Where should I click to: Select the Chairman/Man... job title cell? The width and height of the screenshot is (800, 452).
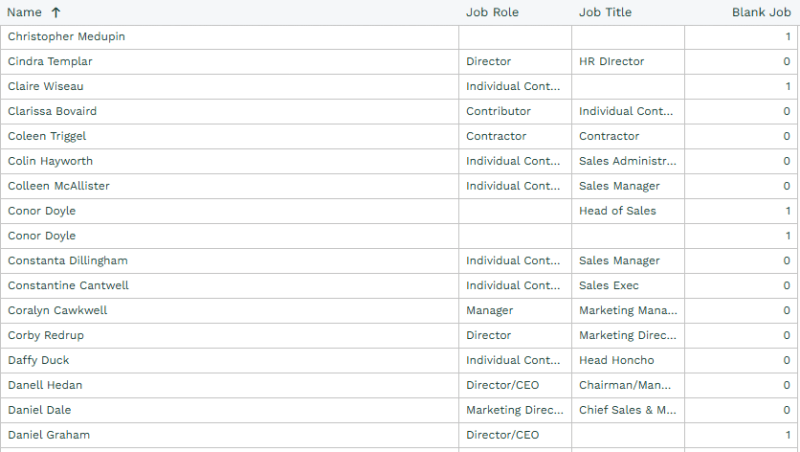click(627, 385)
